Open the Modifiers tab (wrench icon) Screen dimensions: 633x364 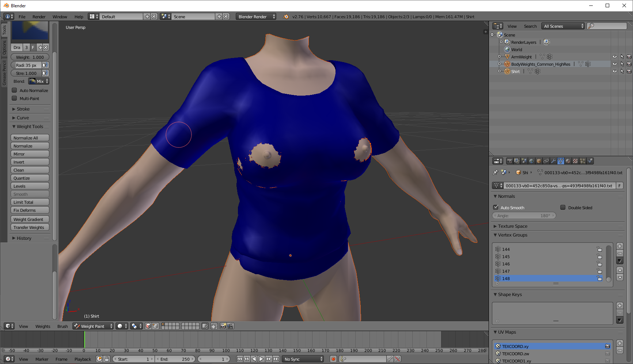tap(553, 161)
